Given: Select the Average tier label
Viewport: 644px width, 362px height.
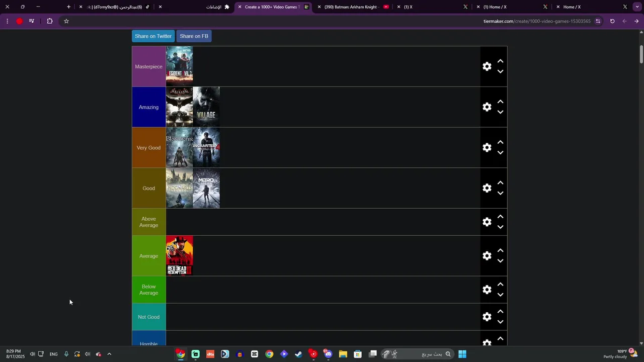Looking at the screenshot, I should click(x=149, y=256).
